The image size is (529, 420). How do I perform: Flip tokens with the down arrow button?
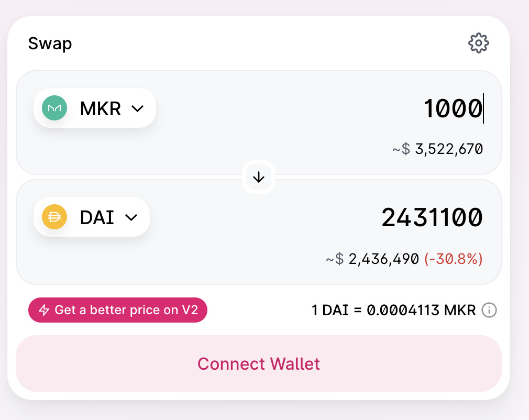point(259,178)
